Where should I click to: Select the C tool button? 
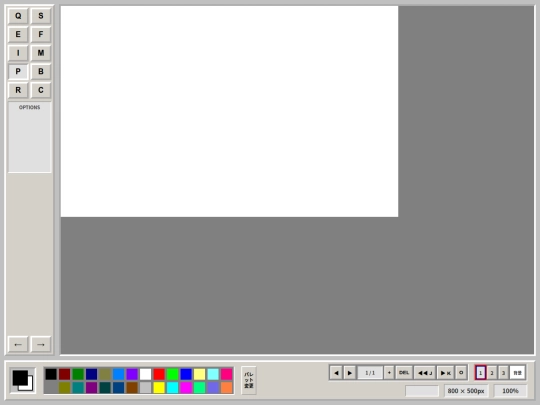(x=41, y=90)
